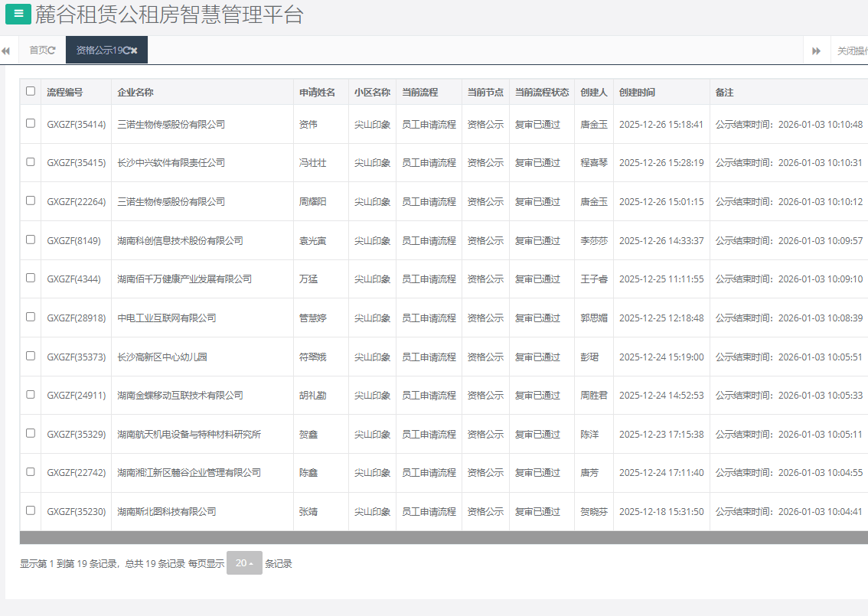Click refresh icon on 资格公示19 tab
The height and width of the screenshot is (616, 868).
tap(126, 51)
